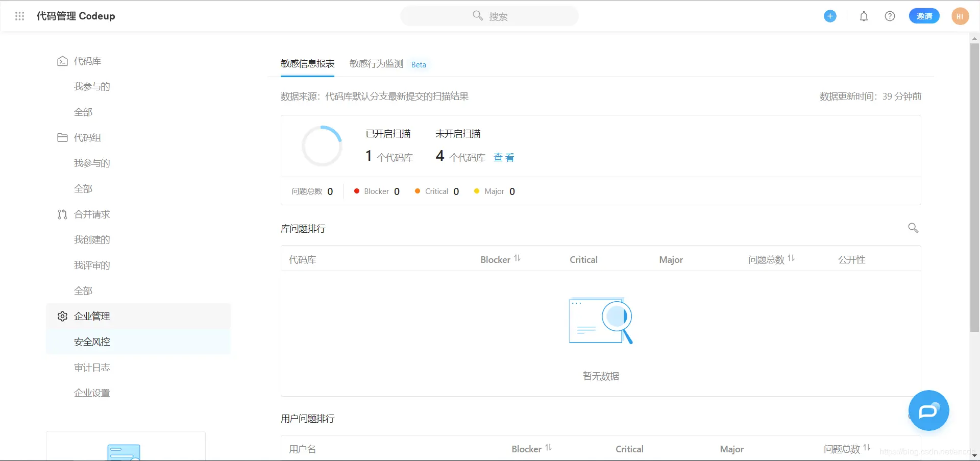The image size is (980, 461).
Task: Open the help question mark icon
Action: (890, 16)
